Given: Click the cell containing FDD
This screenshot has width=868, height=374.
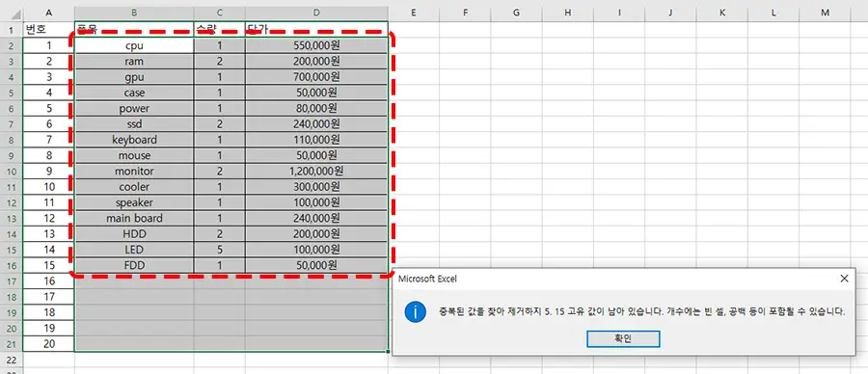Looking at the screenshot, I should (134, 266).
